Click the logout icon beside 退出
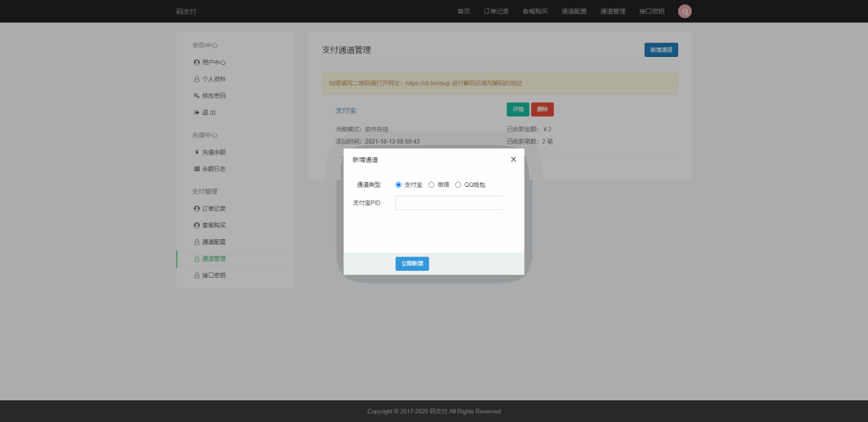The image size is (868, 422). 197,112
